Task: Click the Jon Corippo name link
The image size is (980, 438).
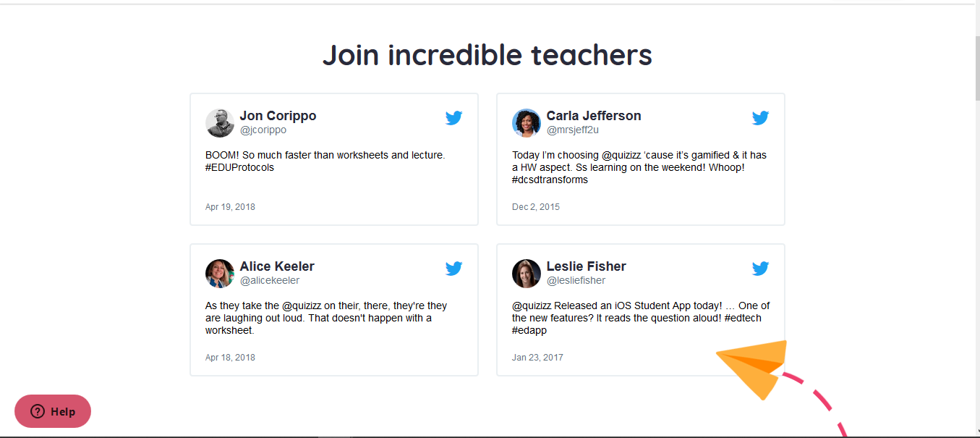Action: 278,116
